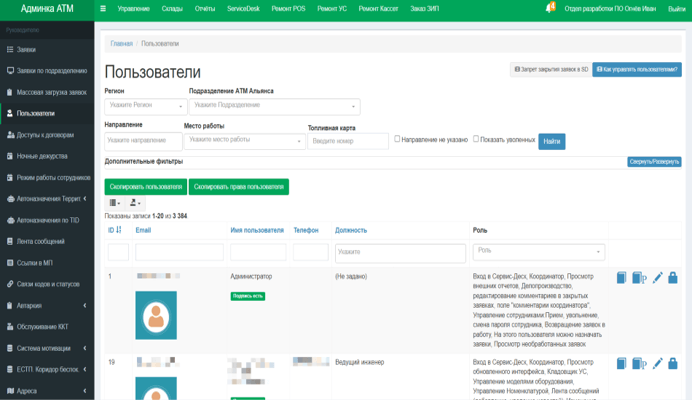
Task: Click the copy icon in row 1
Action: (621, 278)
